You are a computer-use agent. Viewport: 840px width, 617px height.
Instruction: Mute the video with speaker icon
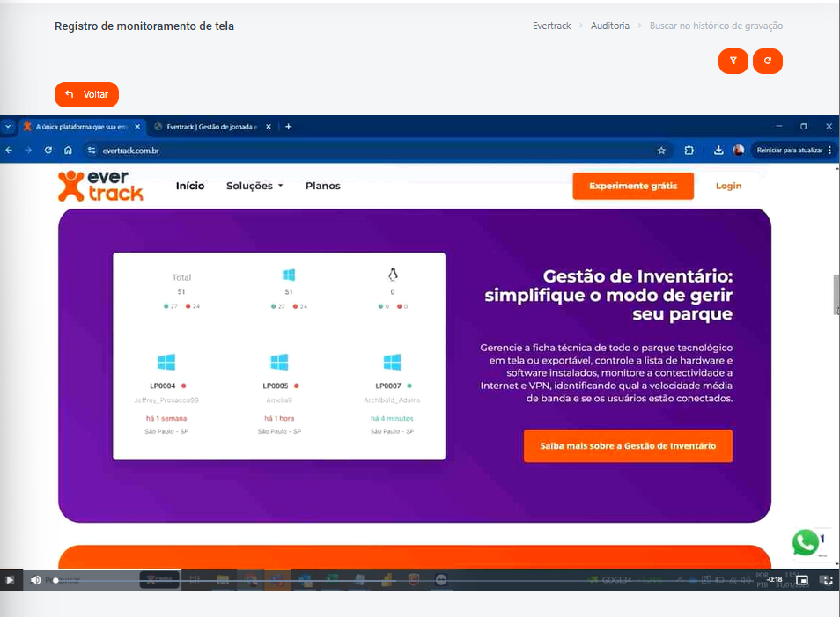(35, 579)
